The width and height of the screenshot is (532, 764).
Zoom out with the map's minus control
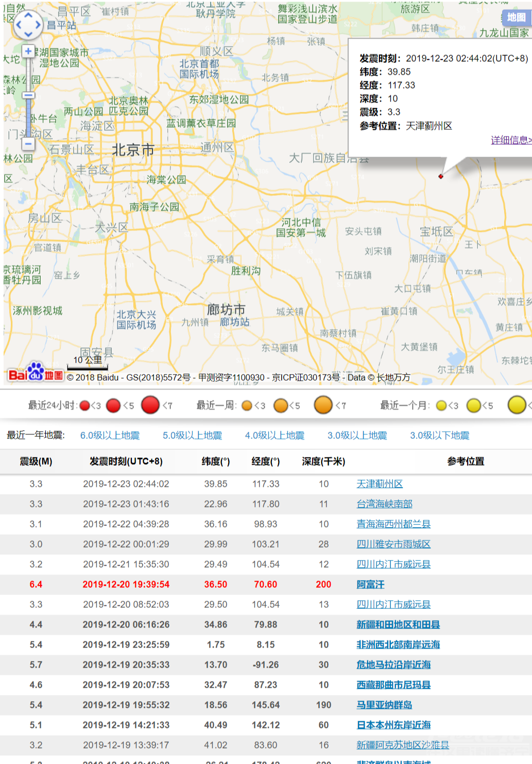[x=28, y=143]
